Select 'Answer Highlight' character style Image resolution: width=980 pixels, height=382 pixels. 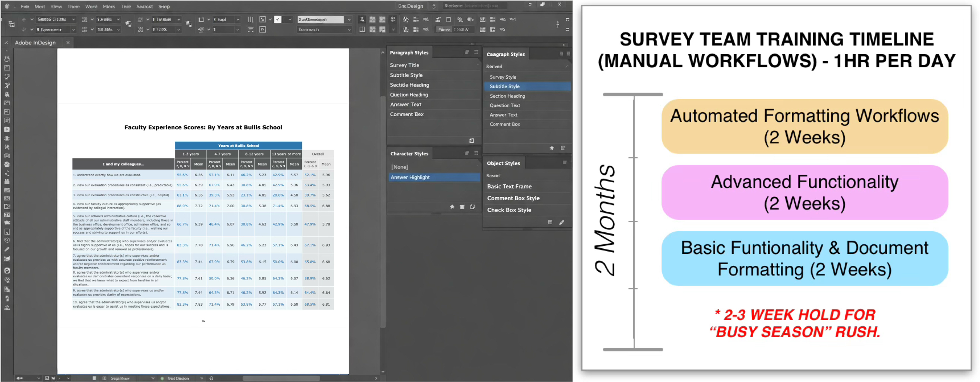(410, 177)
